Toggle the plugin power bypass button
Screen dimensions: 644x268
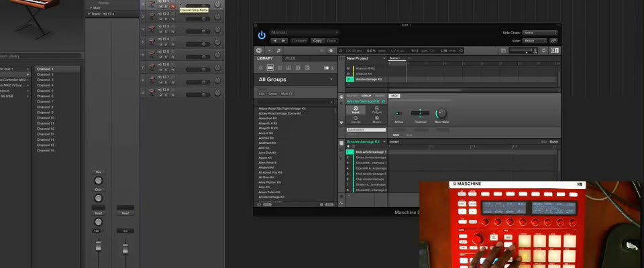pyautogui.click(x=262, y=36)
